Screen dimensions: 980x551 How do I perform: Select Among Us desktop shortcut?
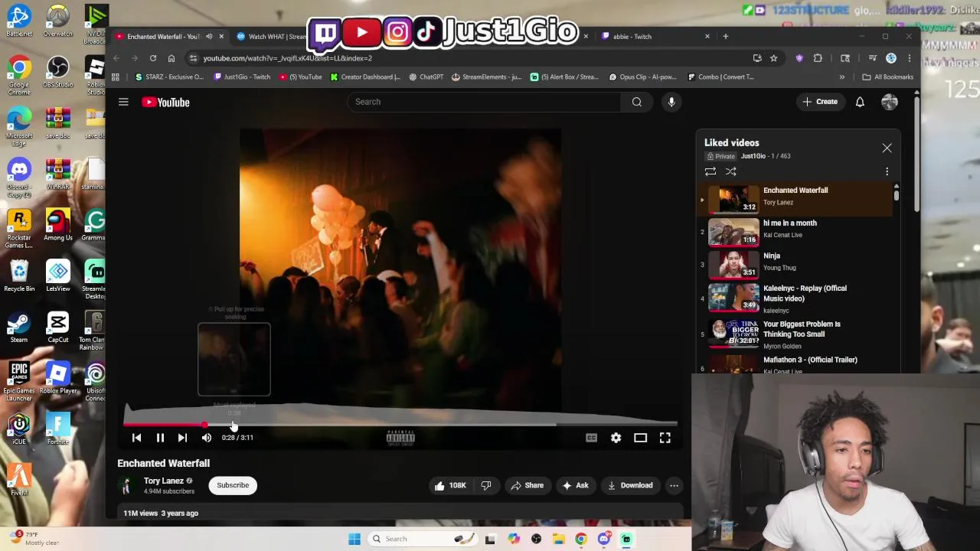point(57,226)
